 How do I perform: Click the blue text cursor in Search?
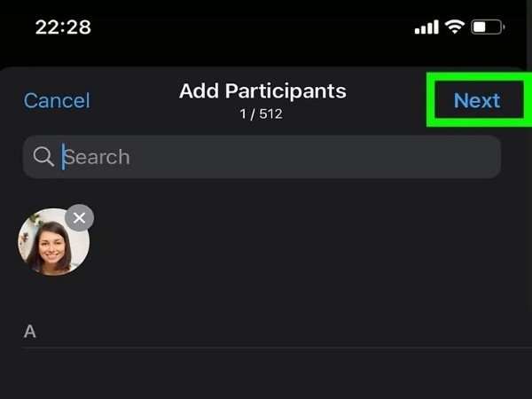[63, 157]
